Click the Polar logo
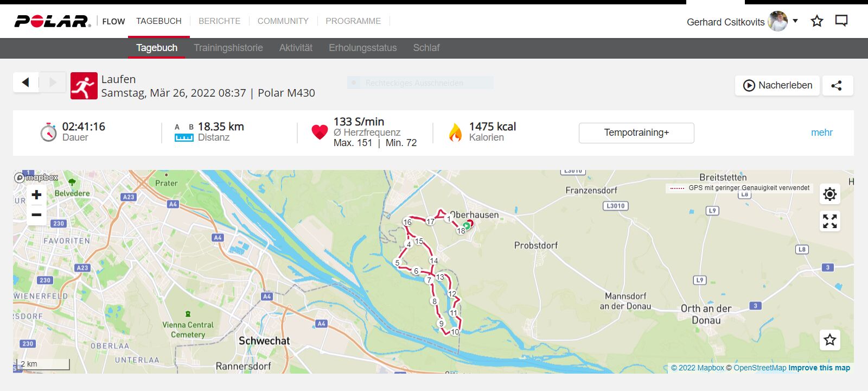The image size is (868, 391). tap(52, 21)
